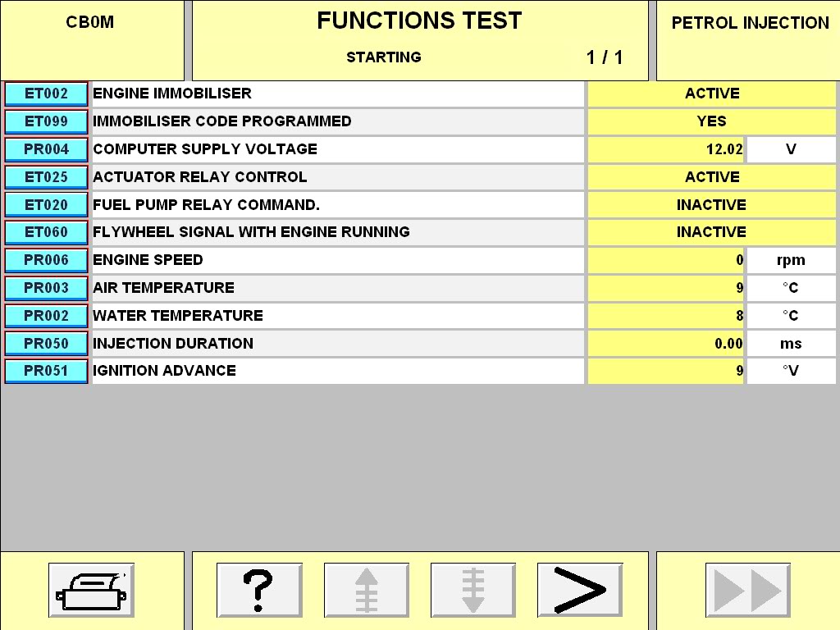Select PR050 injection duration parameter

[46, 344]
